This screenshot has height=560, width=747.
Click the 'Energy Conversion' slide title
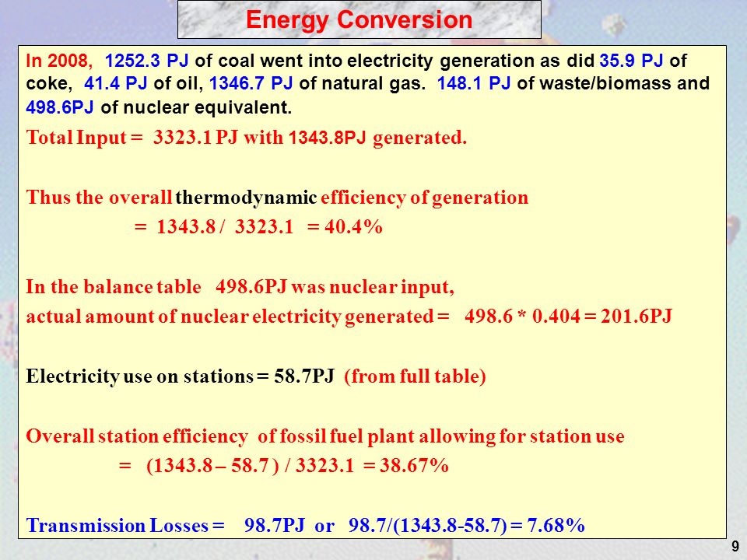pos(359,20)
